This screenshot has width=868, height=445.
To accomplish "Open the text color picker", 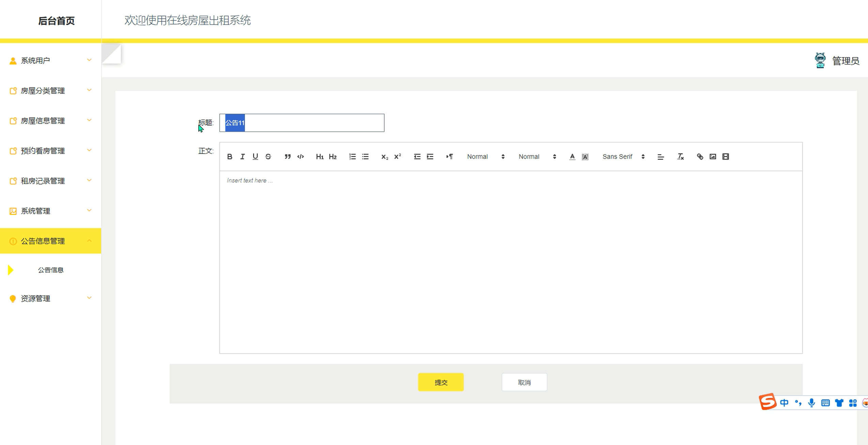I will pos(572,157).
